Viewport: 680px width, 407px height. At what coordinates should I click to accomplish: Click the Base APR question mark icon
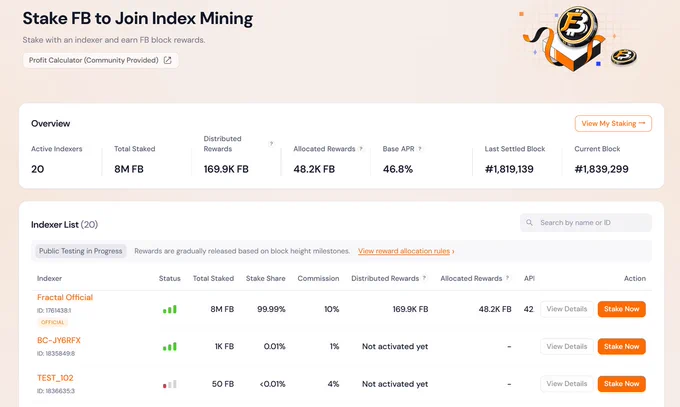pos(419,149)
